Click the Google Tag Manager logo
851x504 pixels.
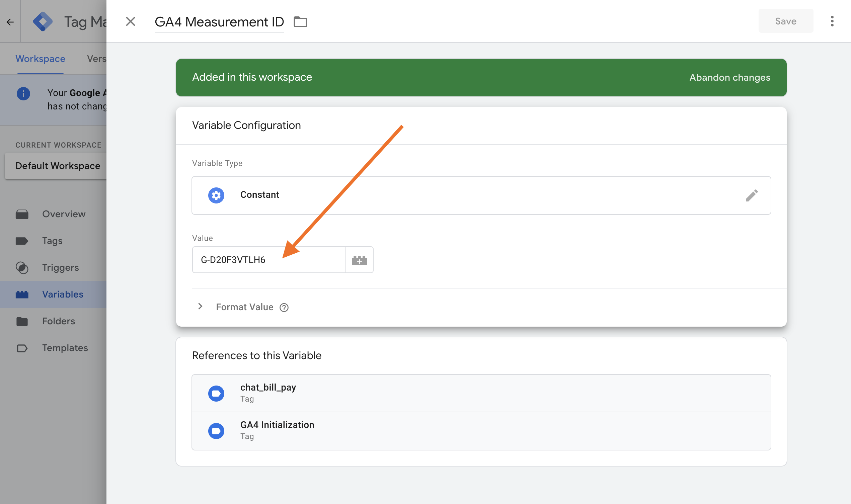tap(43, 22)
